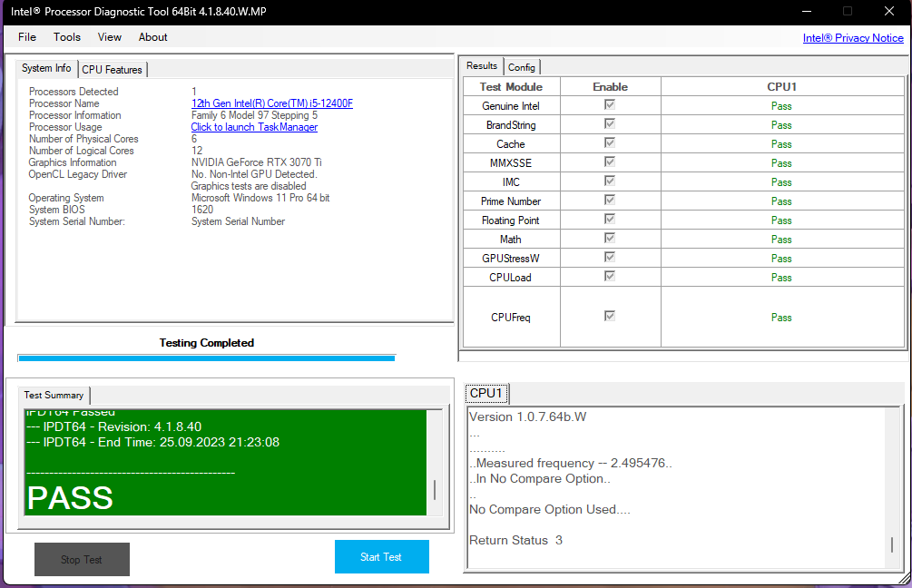
Task: Toggle the GPUStressW test checkbox
Action: pyautogui.click(x=610, y=257)
